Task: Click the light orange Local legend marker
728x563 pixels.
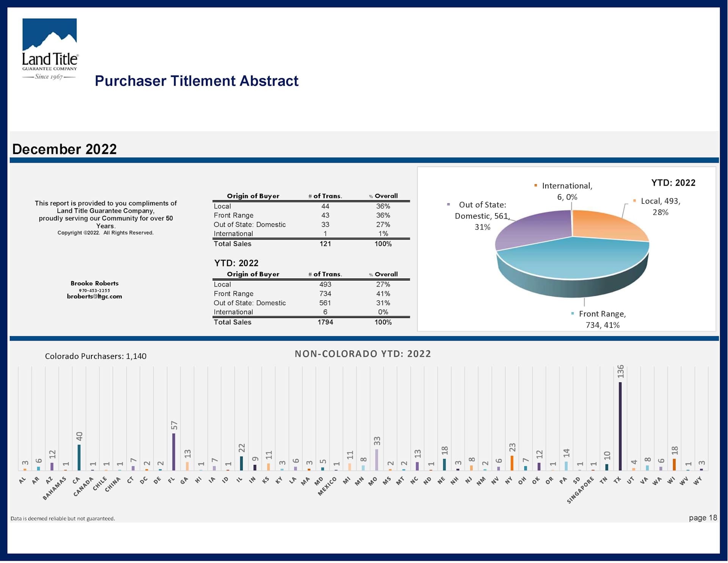Action: click(634, 201)
